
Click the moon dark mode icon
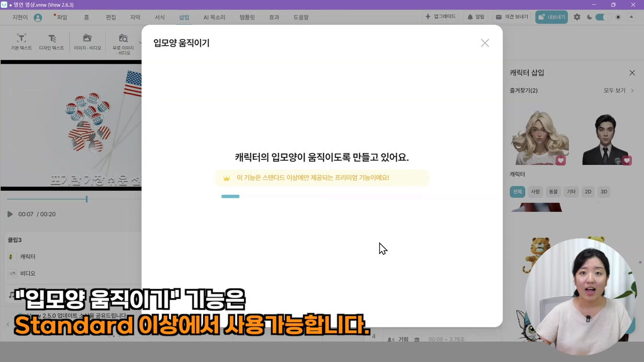point(589,17)
